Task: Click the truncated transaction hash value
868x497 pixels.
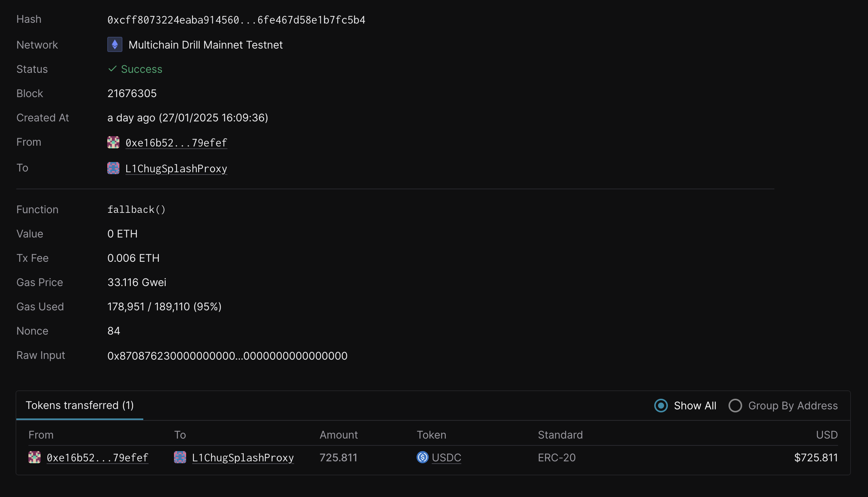Action: click(236, 20)
